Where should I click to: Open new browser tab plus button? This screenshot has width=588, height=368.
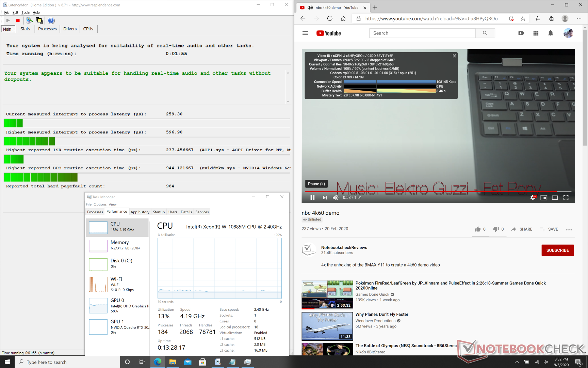(x=375, y=7)
